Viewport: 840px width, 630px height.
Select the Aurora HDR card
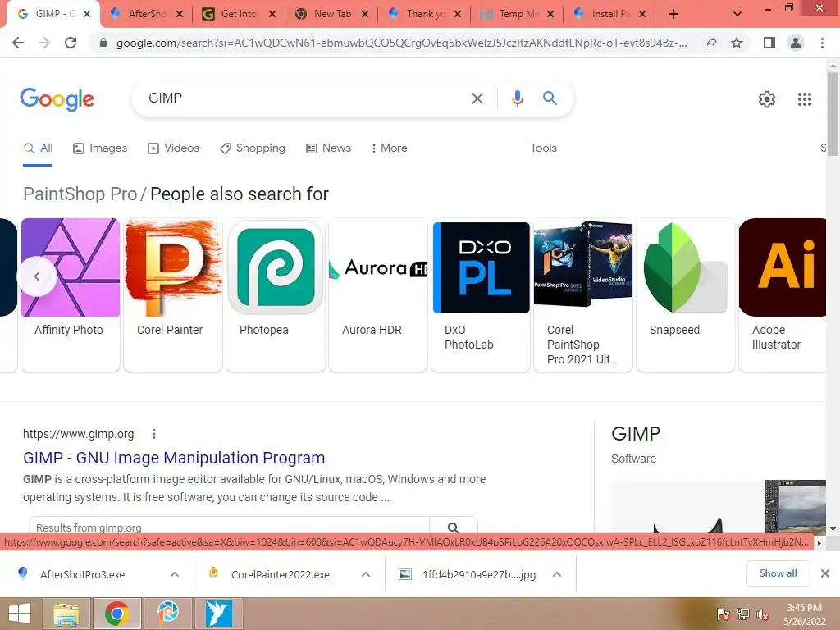(377, 294)
